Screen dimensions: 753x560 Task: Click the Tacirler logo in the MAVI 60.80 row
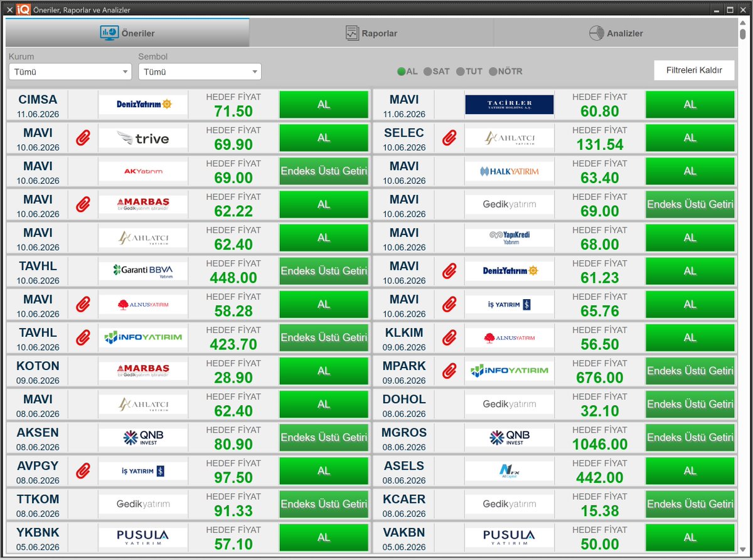tap(510, 105)
